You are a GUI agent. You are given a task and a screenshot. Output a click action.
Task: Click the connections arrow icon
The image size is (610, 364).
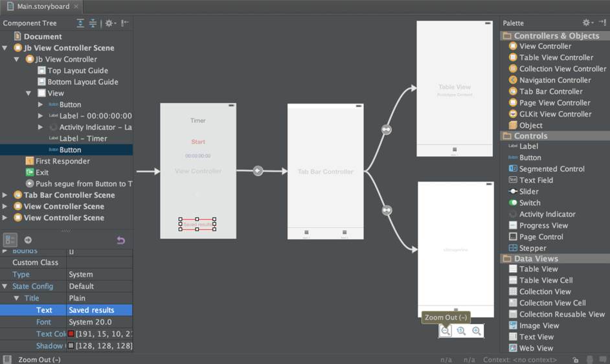coord(28,240)
